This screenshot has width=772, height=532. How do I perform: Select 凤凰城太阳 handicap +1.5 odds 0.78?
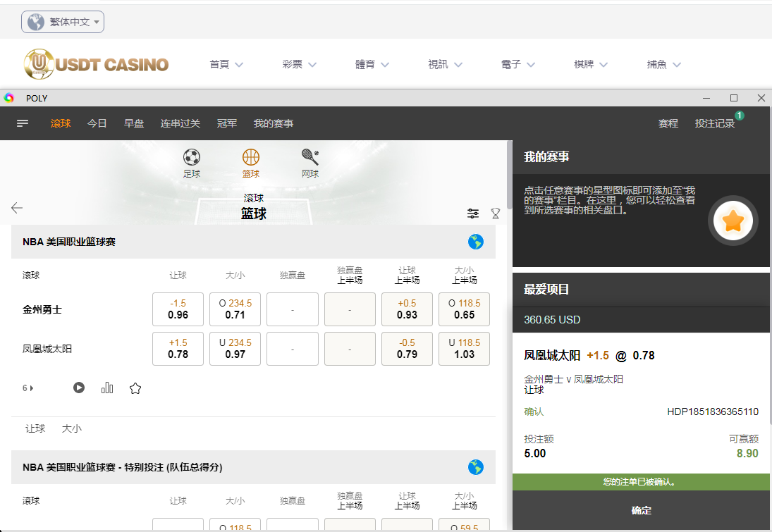tap(178, 348)
